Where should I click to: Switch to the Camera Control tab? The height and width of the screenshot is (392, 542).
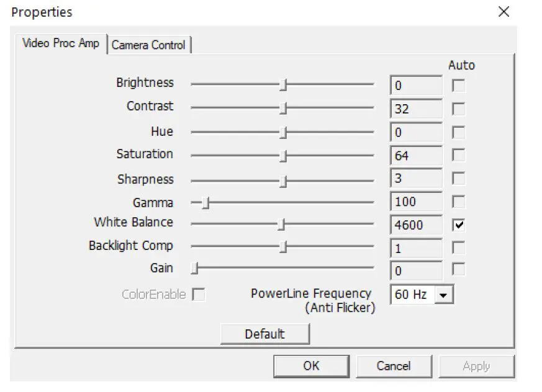pyautogui.click(x=149, y=45)
